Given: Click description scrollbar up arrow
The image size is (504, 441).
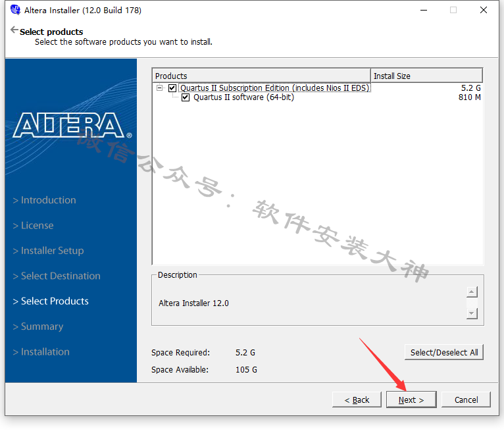Looking at the screenshot, I should [472, 292].
